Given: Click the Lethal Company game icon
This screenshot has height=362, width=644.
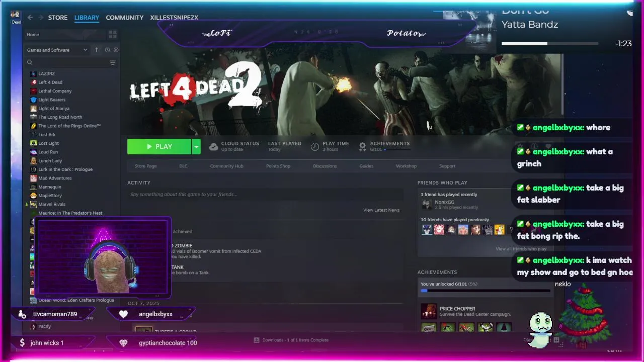Looking at the screenshot, I should [34, 91].
